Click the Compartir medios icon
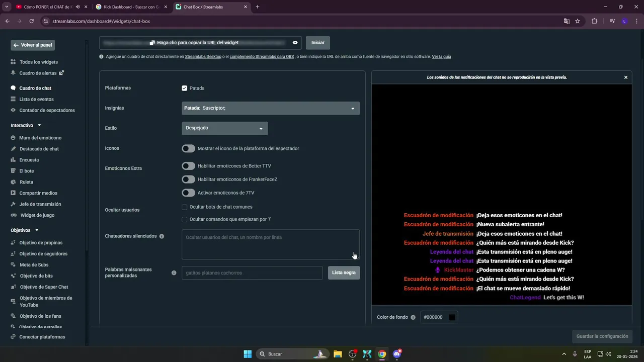Image resolution: width=644 pixels, height=362 pixels. (x=13, y=193)
